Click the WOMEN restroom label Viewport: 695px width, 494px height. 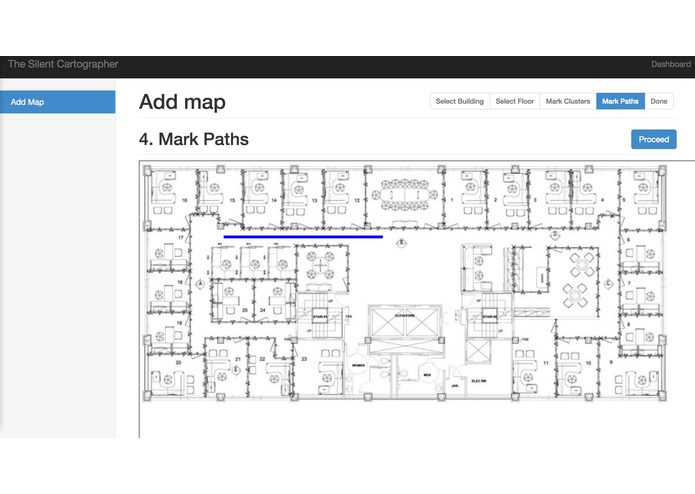358,365
